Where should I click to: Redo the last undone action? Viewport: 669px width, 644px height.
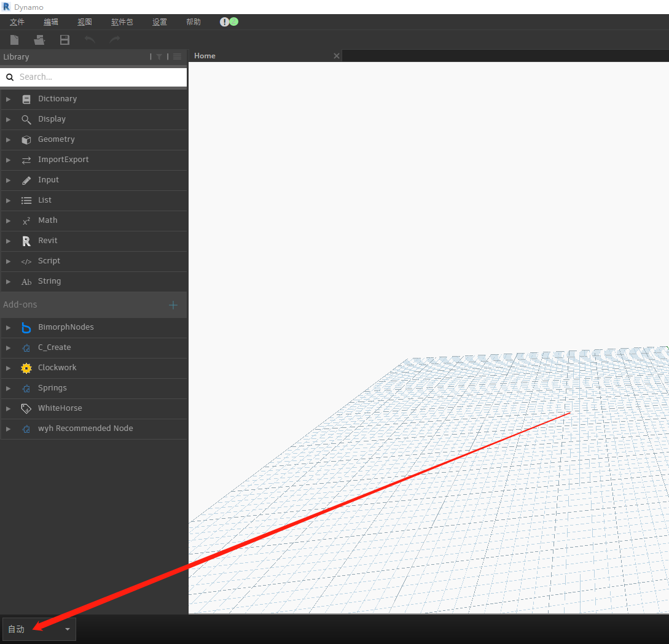[115, 40]
